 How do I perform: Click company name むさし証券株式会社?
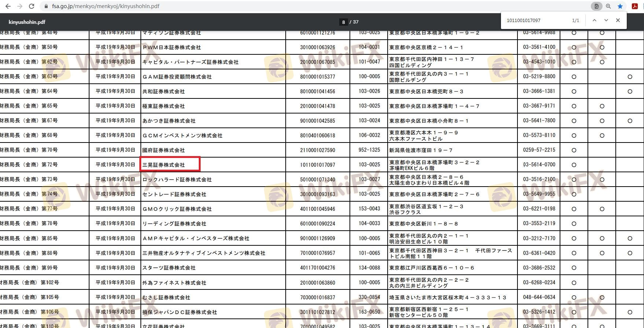[x=166, y=298]
